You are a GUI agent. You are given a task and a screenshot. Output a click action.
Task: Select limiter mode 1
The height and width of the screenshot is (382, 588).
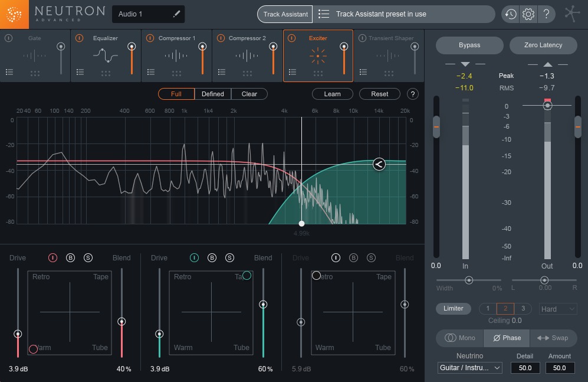pyautogui.click(x=488, y=308)
